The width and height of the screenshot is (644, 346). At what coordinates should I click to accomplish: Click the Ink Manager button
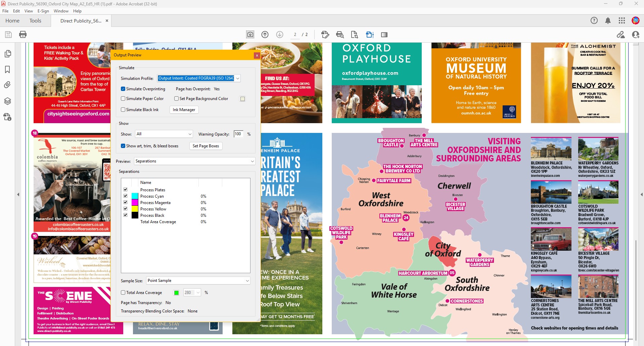[x=184, y=110]
